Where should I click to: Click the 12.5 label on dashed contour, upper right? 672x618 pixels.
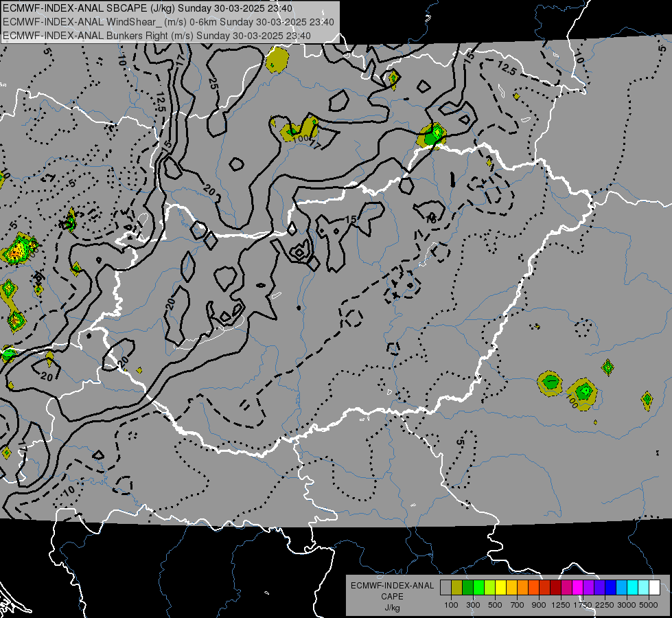(x=506, y=68)
